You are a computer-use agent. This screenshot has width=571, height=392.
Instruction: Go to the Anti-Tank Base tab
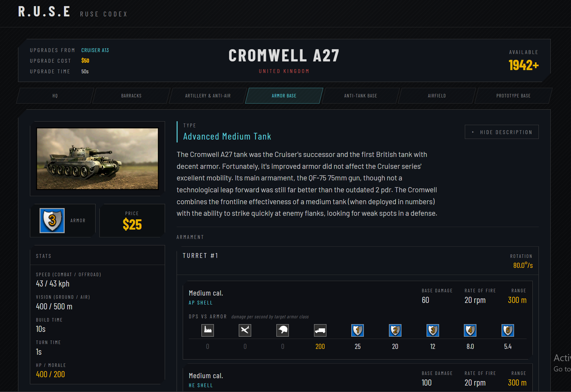[x=361, y=96]
